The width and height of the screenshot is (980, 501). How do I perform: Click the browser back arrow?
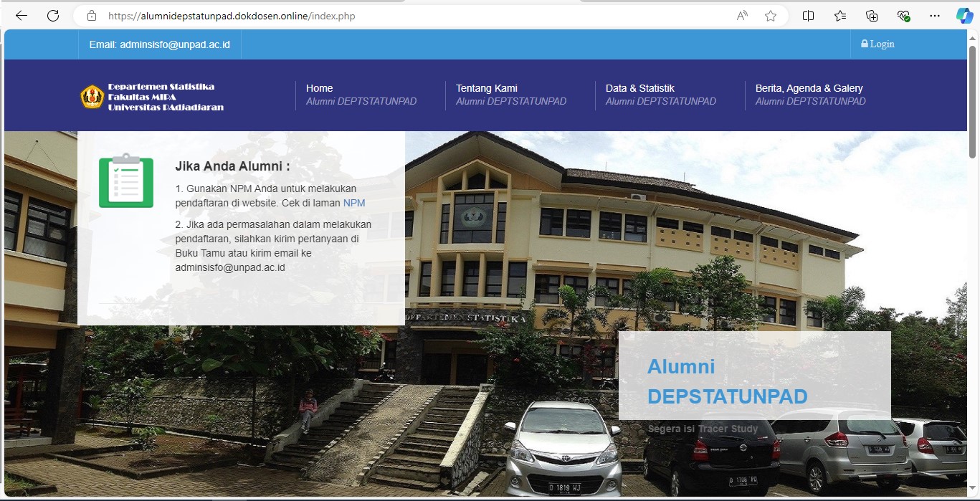coord(22,16)
